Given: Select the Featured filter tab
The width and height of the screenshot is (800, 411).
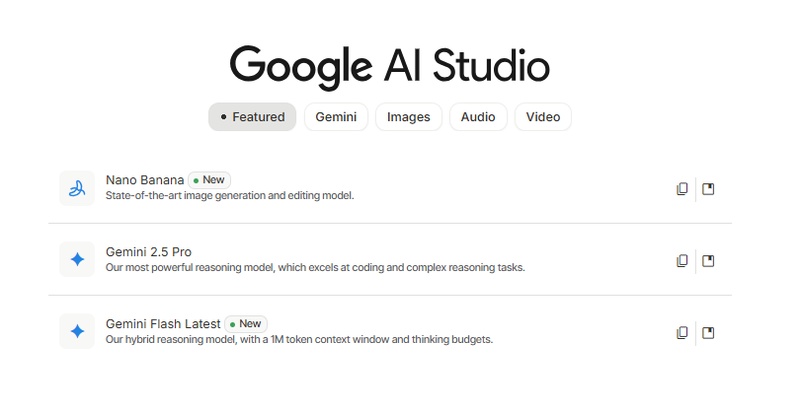Looking at the screenshot, I should point(252,117).
